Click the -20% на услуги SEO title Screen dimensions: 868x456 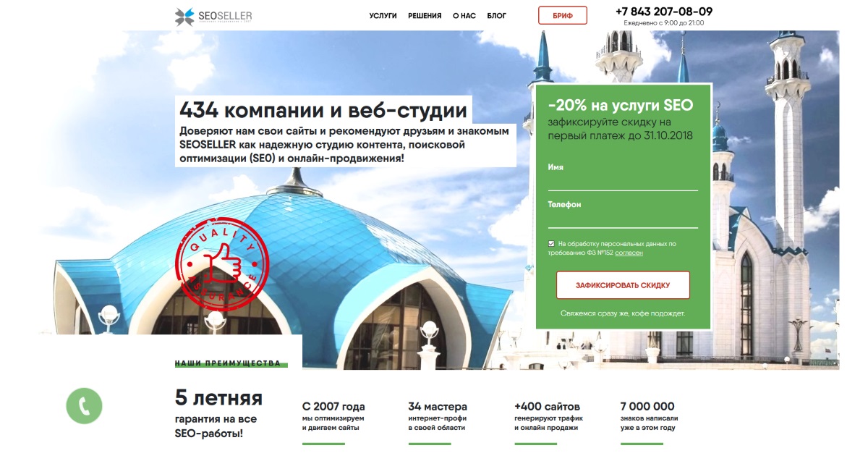[620, 105]
